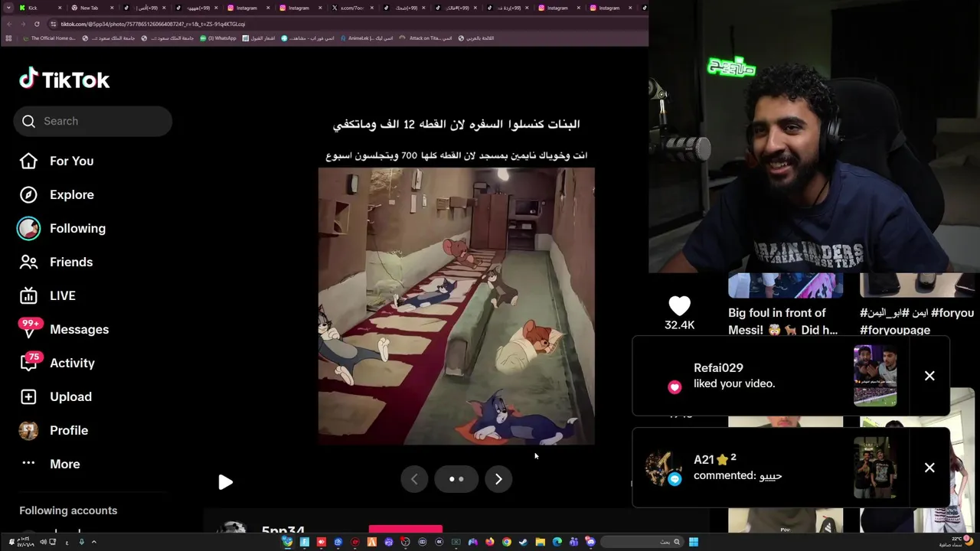This screenshot has height=551, width=980.
Task: Switch to the Kick browser tab
Action: [38, 8]
